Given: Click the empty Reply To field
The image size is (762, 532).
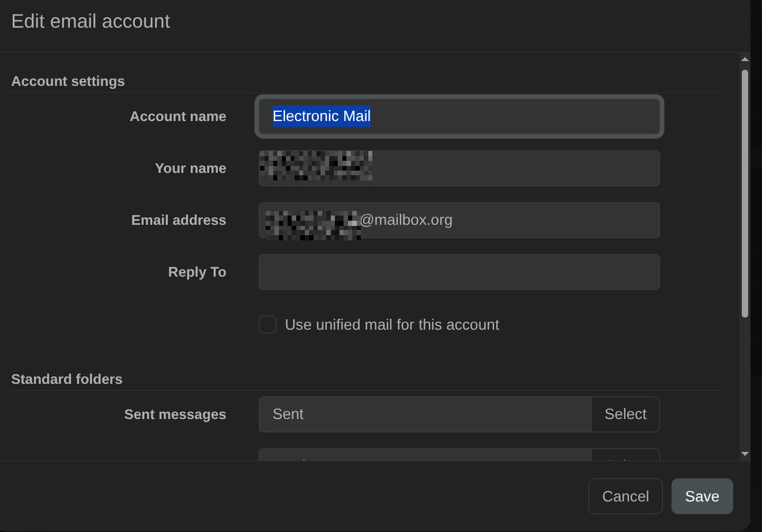Looking at the screenshot, I should click(459, 272).
